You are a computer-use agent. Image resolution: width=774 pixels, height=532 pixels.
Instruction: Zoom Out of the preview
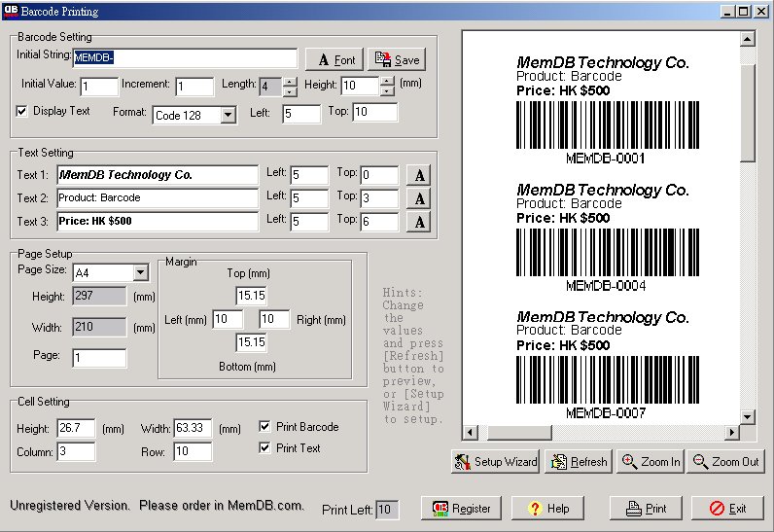[725, 461]
